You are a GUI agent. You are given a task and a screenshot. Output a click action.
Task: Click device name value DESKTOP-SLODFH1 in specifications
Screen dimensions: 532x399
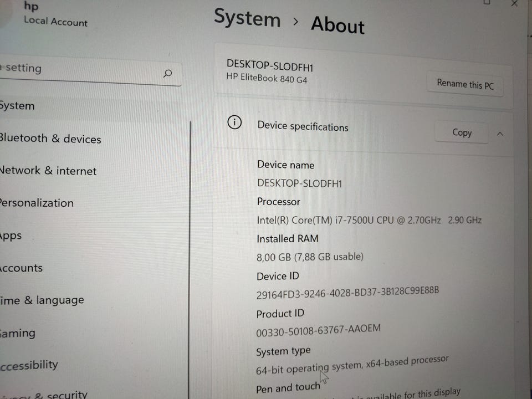click(300, 183)
